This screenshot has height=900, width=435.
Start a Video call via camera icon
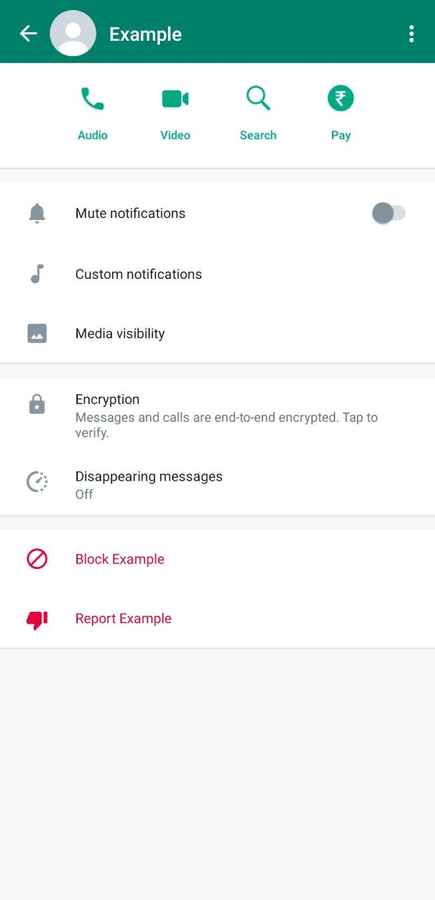pyautogui.click(x=175, y=99)
